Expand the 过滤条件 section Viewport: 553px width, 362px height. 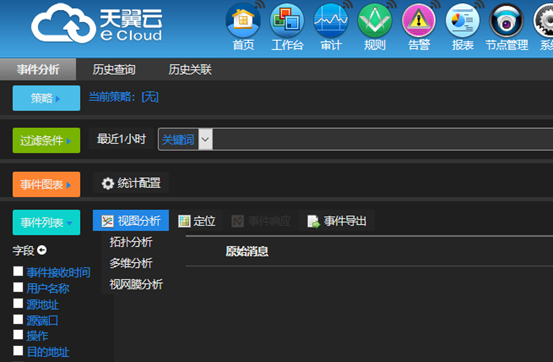[x=46, y=140]
